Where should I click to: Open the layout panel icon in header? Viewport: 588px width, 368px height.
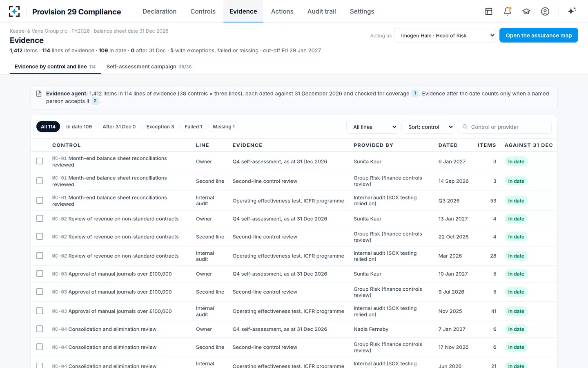[489, 11]
